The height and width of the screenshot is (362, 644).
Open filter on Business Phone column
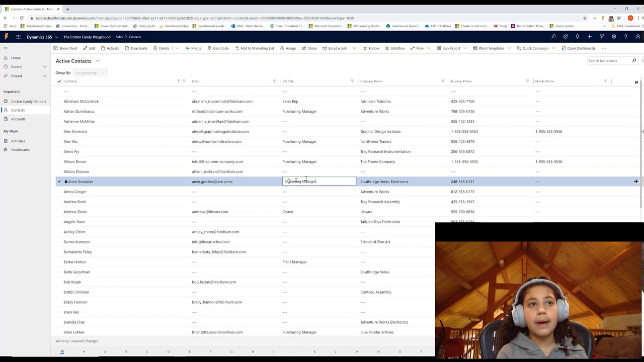pyautogui.click(x=527, y=81)
